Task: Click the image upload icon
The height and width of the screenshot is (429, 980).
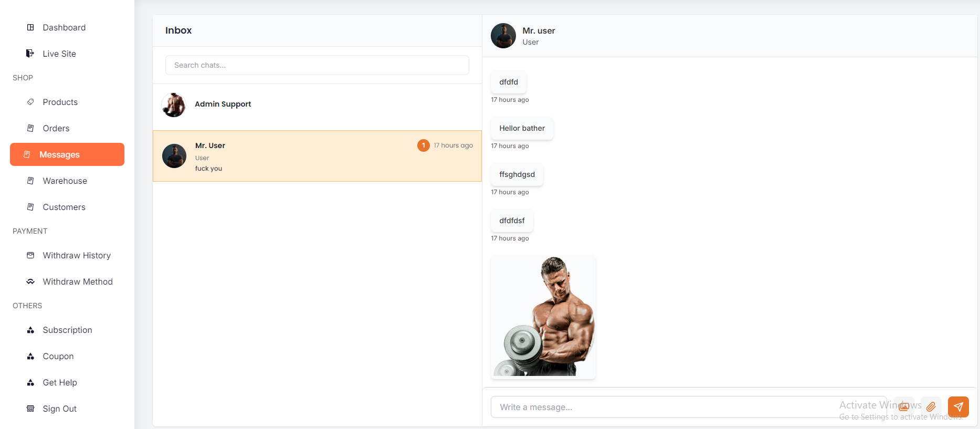Action: [x=904, y=407]
